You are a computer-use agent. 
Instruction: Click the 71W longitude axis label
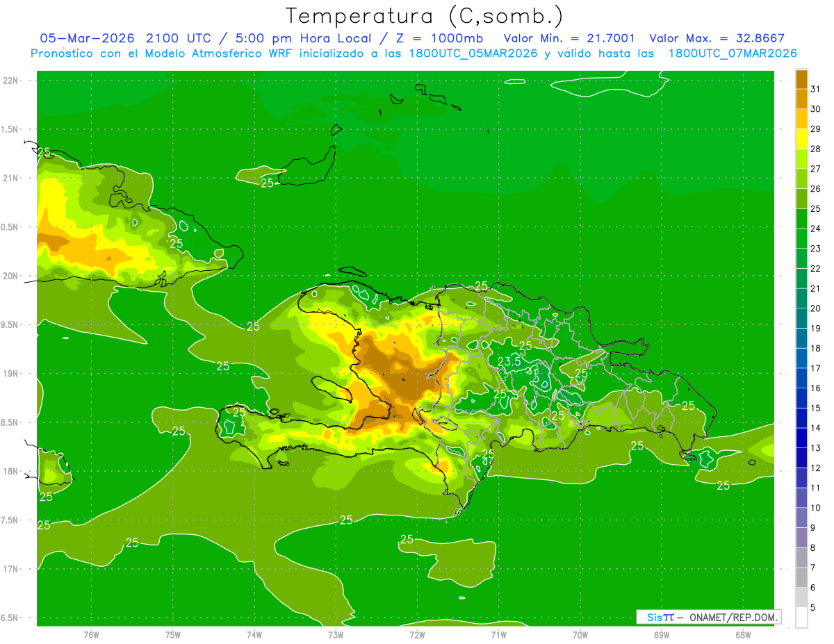pos(498,635)
